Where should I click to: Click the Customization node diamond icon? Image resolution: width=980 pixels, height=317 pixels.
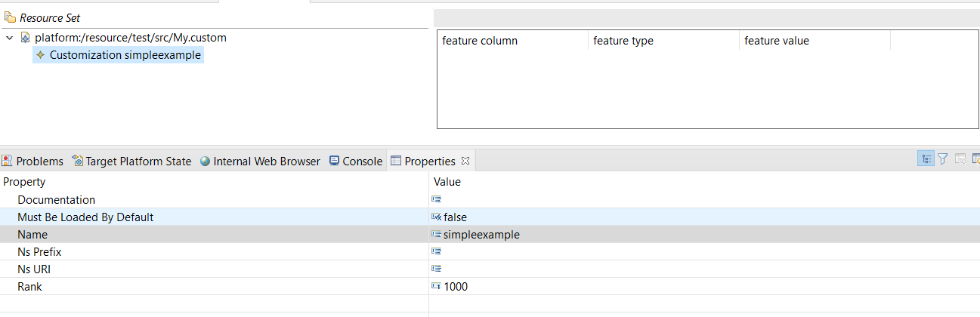(40, 55)
